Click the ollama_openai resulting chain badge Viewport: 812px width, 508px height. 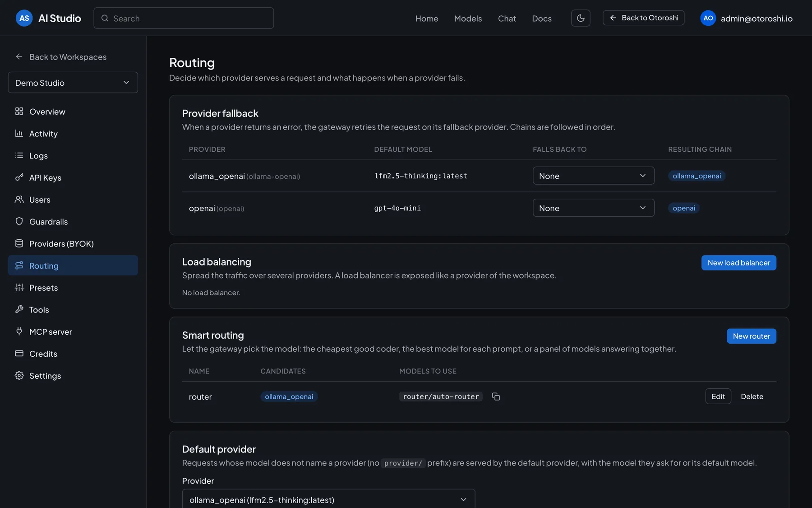click(697, 176)
